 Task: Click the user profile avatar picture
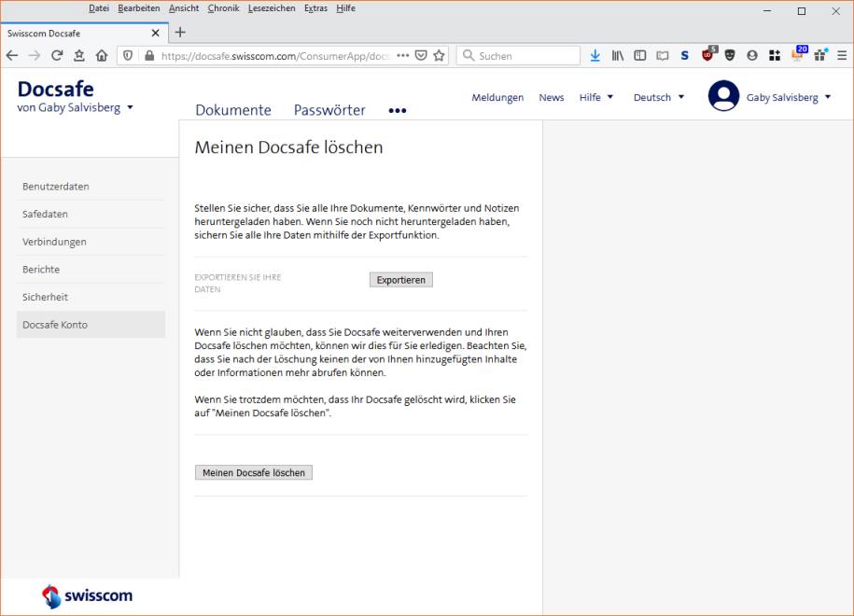(x=723, y=96)
